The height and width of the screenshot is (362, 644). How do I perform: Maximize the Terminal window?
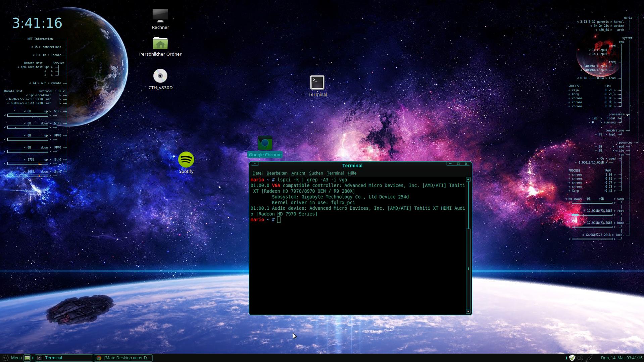click(458, 164)
